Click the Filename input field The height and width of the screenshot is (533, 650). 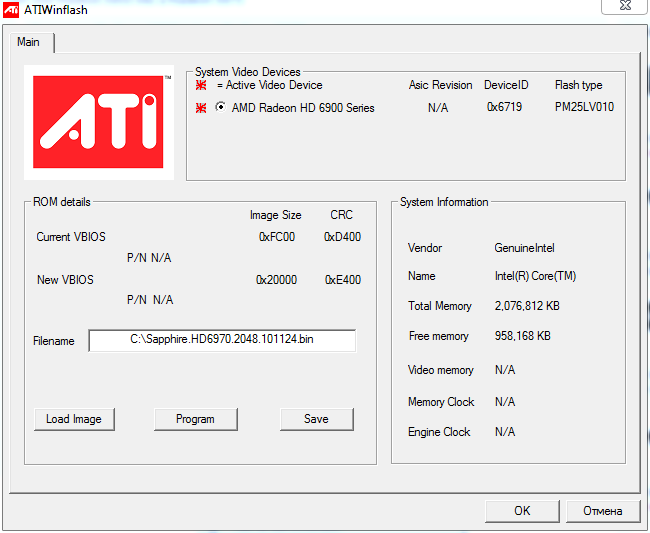pyautogui.click(x=222, y=340)
